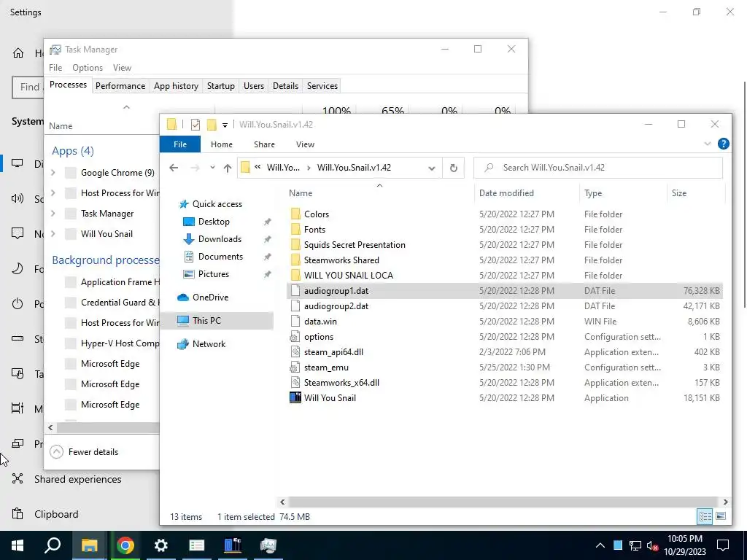This screenshot has width=747, height=560.
Task: Open the Will You Snail application file
Action: point(330,397)
